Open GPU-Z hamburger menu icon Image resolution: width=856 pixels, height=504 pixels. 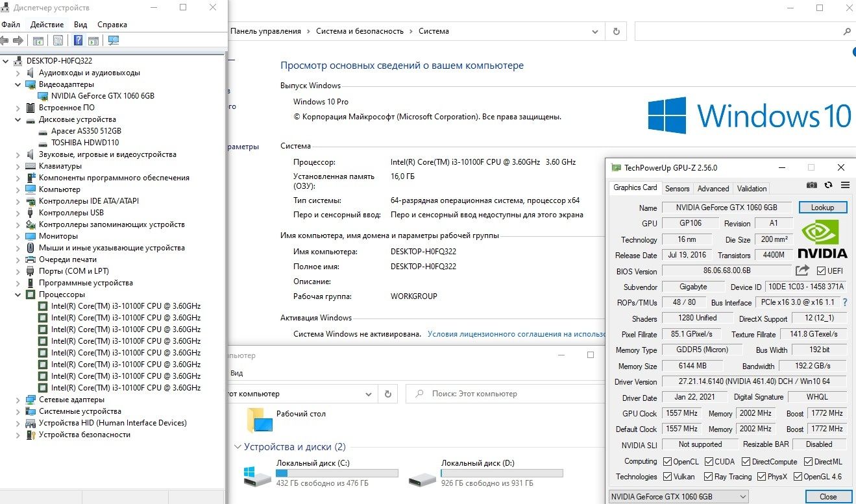pos(845,185)
